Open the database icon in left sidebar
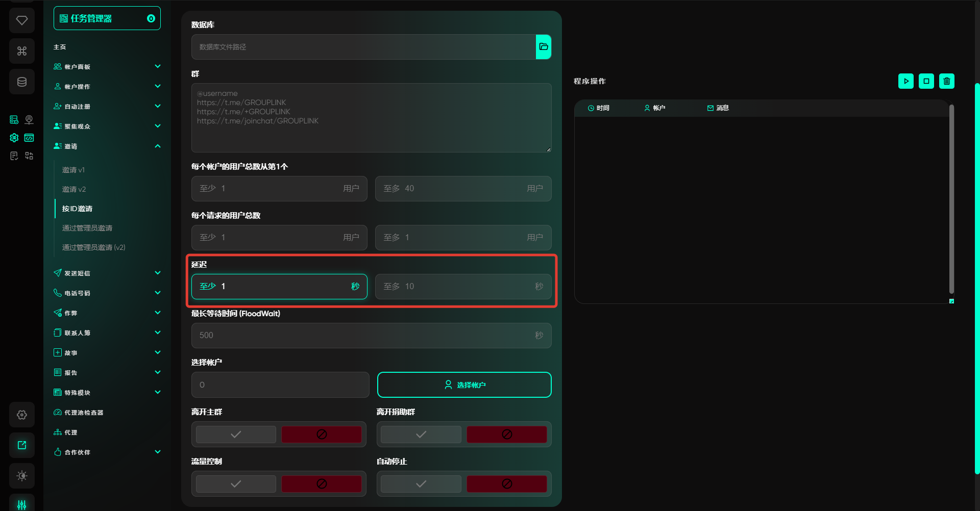Image resolution: width=980 pixels, height=511 pixels. (x=22, y=82)
